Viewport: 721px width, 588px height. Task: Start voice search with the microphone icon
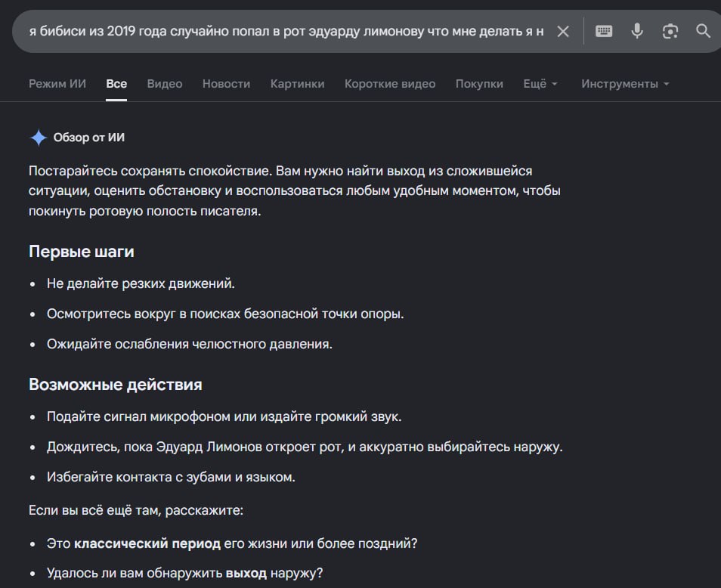[x=637, y=31]
